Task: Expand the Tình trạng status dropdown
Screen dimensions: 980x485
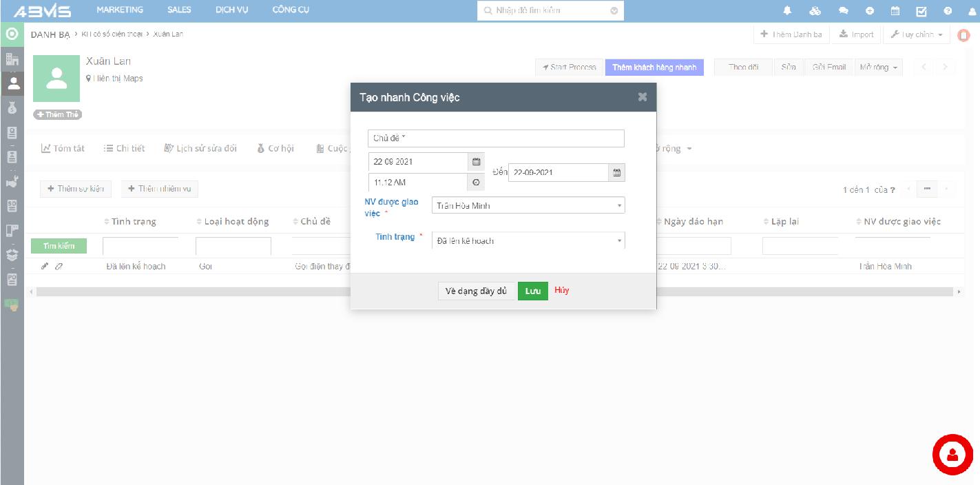Action: pyautogui.click(x=528, y=241)
